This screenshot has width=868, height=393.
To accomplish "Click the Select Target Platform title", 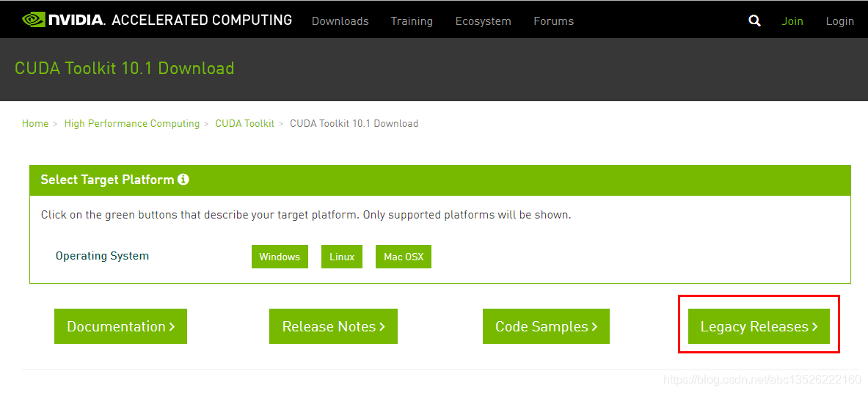I will pyautogui.click(x=107, y=180).
